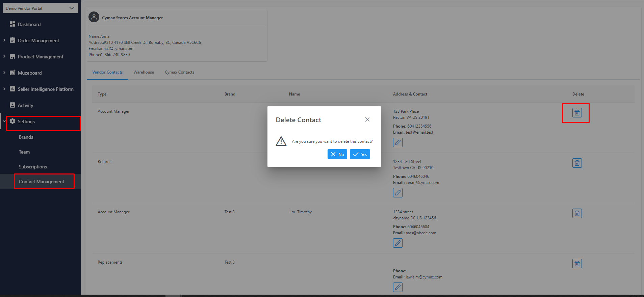Click the Jim Timothy name cell

point(300,212)
